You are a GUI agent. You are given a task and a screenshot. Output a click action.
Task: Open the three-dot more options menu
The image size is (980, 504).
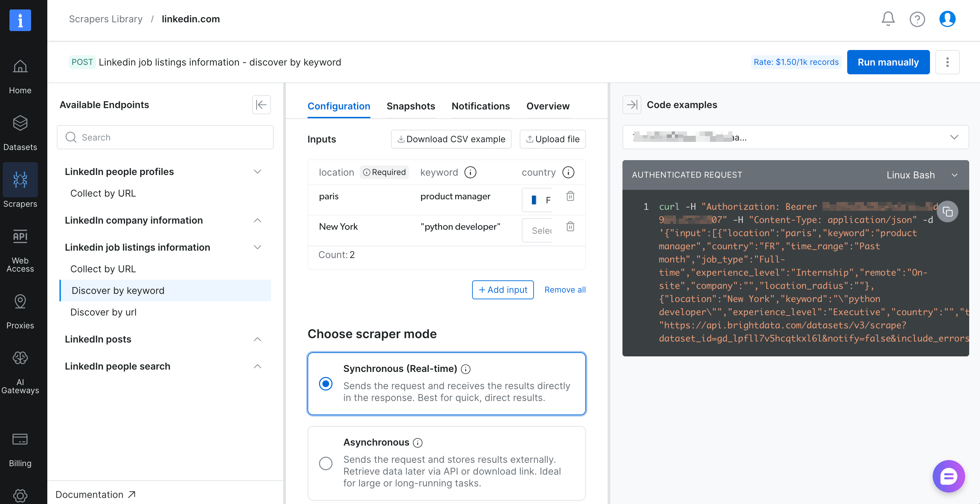(x=947, y=62)
